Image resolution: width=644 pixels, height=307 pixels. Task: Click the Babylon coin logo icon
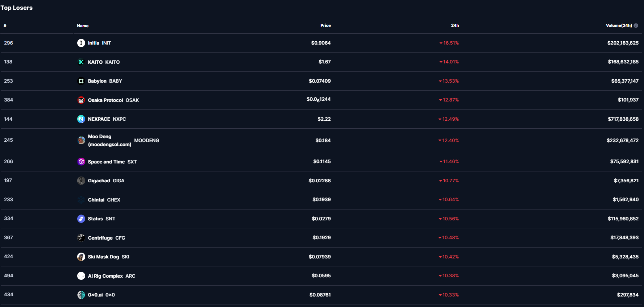click(x=81, y=81)
